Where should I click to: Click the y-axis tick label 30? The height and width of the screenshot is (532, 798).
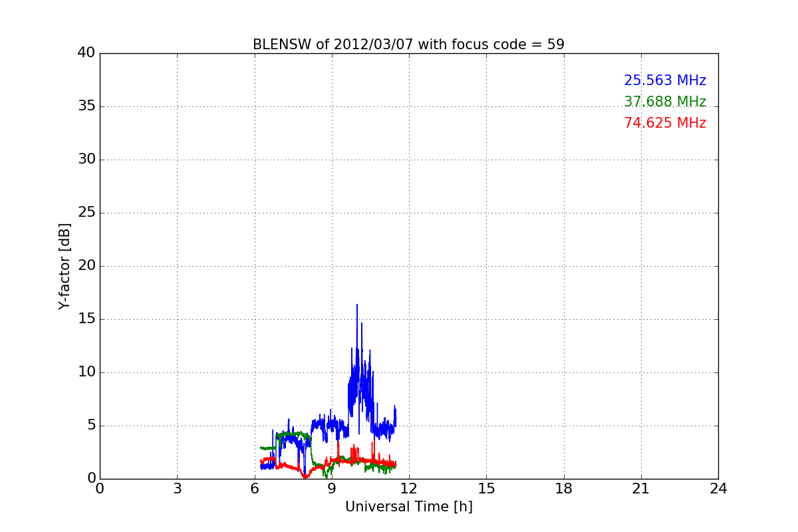86,160
